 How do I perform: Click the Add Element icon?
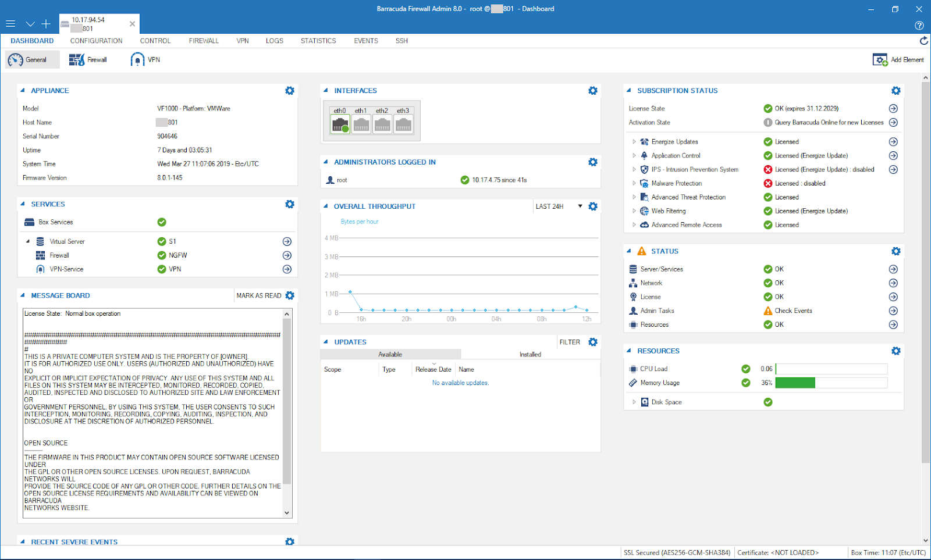tap(880, 60)
